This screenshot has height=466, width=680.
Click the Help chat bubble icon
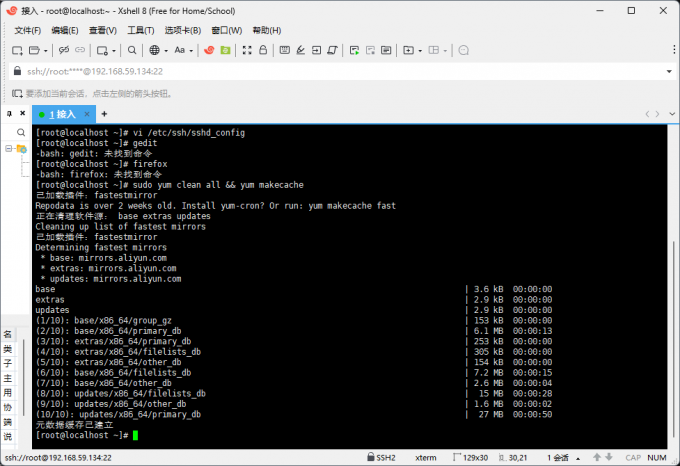[x=463, y=50]
